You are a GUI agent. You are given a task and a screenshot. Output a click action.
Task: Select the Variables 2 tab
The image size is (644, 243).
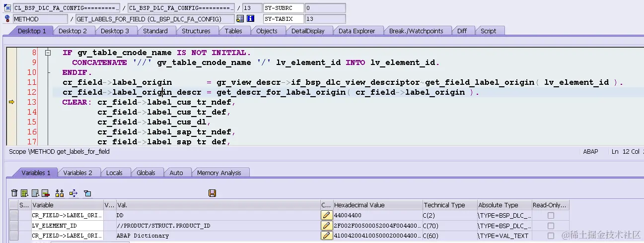[77, 173]
